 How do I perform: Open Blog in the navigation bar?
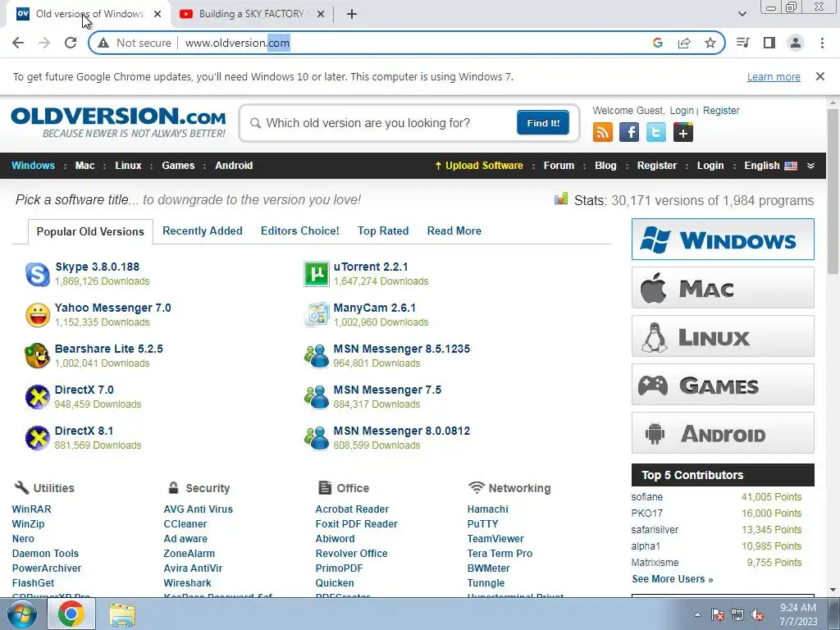coord(605,166)
